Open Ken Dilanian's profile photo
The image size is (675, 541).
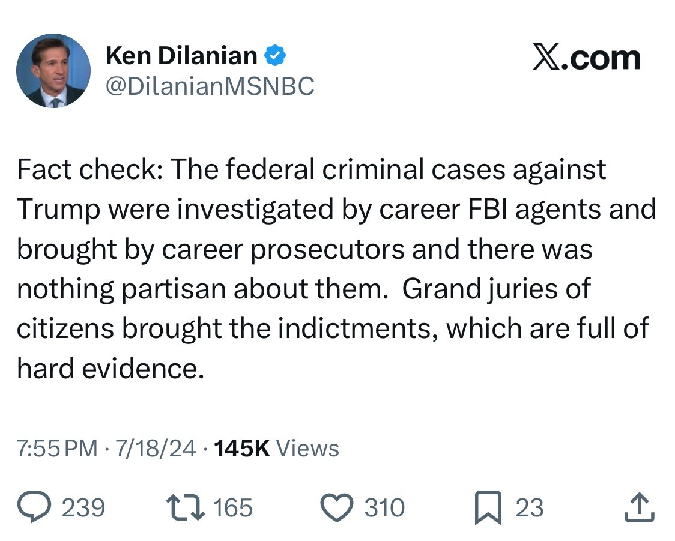tap(53, 71)
